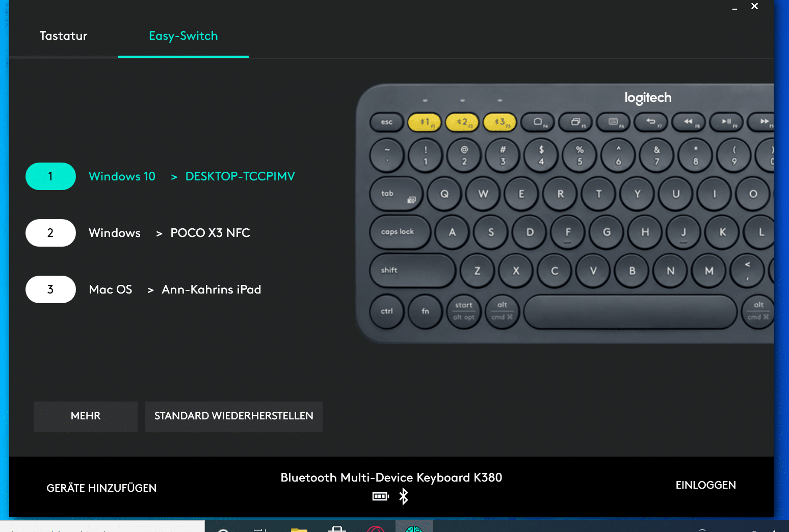Open the Easy-Switch tab
Screen dimensions: 789x532
183,36
